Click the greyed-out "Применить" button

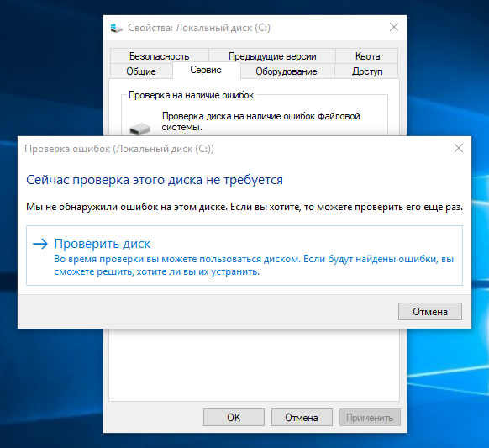pos(370,418)
